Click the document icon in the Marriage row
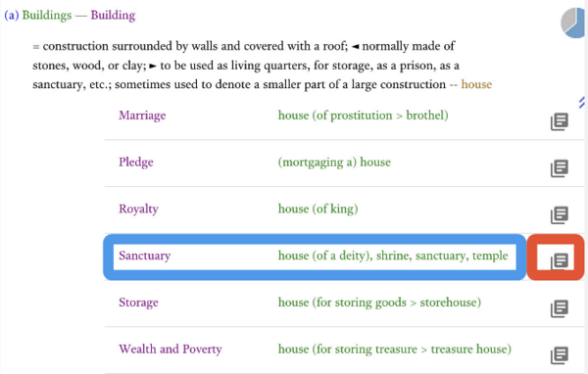 pos(560,121)
